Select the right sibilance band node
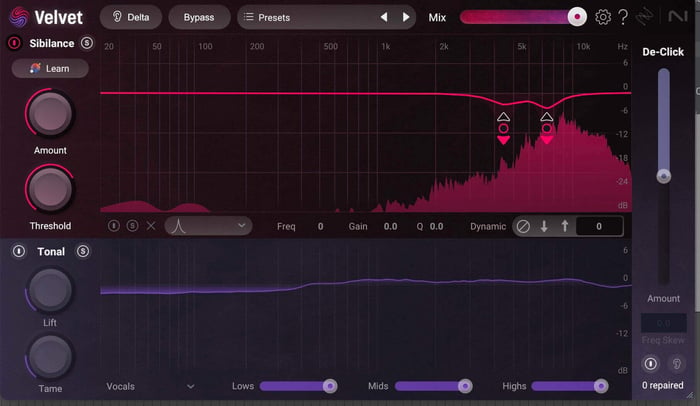700x406 pixels. (546, 129)
